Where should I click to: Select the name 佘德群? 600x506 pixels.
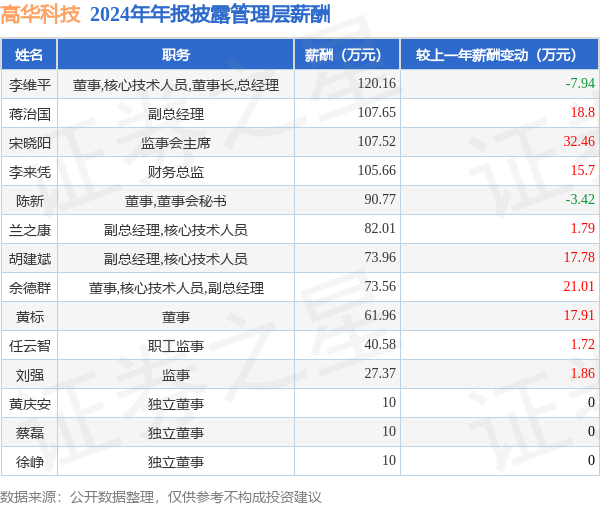click(30, 287)
